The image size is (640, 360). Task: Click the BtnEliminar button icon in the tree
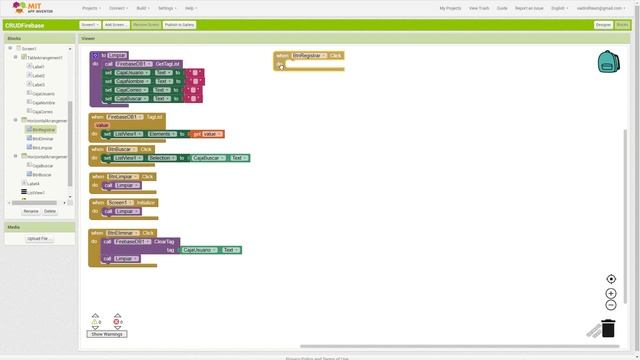point(29,138)
